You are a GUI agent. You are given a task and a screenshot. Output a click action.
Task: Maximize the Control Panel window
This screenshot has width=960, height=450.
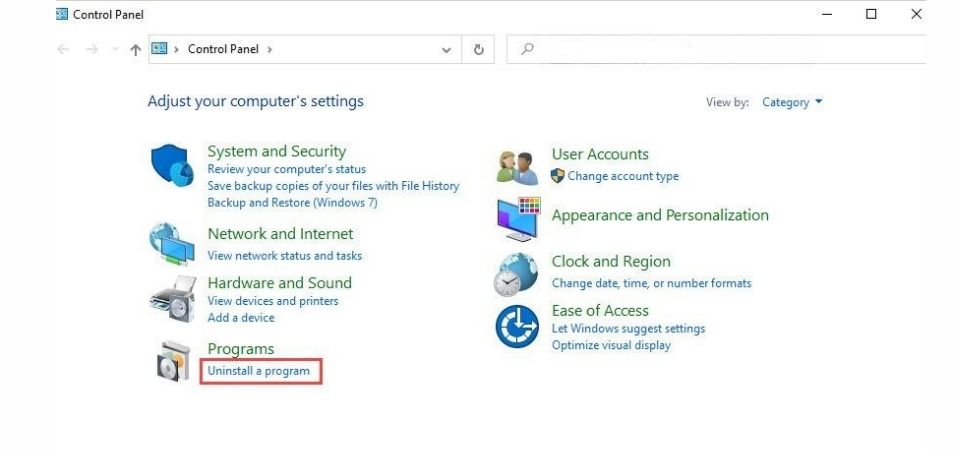click(x=871, y=14)
